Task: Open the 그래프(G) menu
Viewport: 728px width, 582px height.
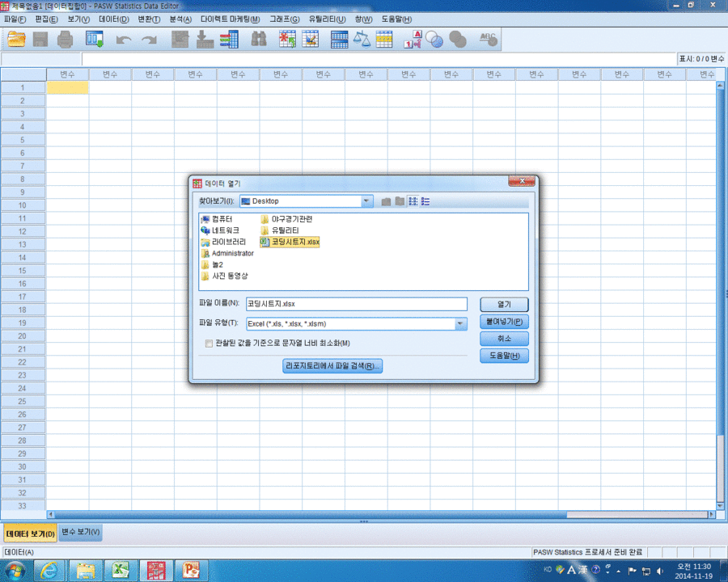Action: click(x=285, y=19)
